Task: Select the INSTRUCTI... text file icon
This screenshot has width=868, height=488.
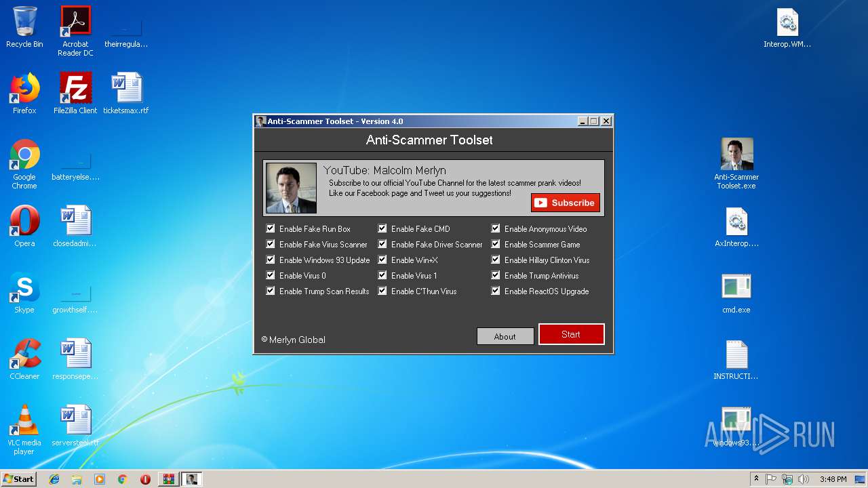Action: pyautogui.click(x=736, y=360)
